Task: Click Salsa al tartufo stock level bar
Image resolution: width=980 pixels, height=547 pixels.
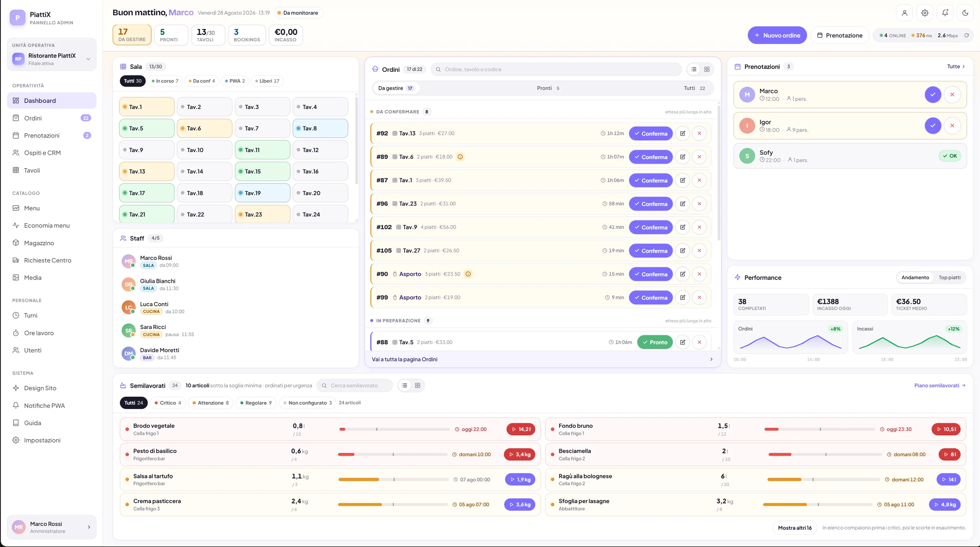Action: pos(393,480)
